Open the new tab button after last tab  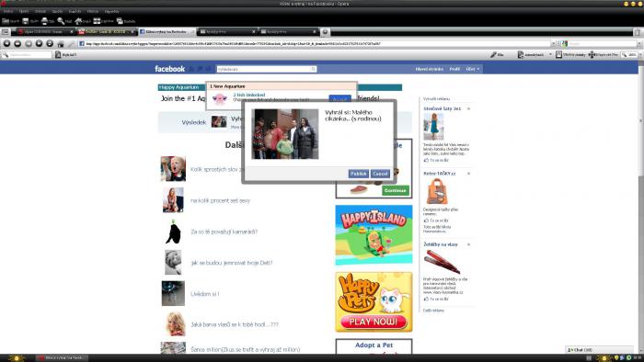point(325,31)
